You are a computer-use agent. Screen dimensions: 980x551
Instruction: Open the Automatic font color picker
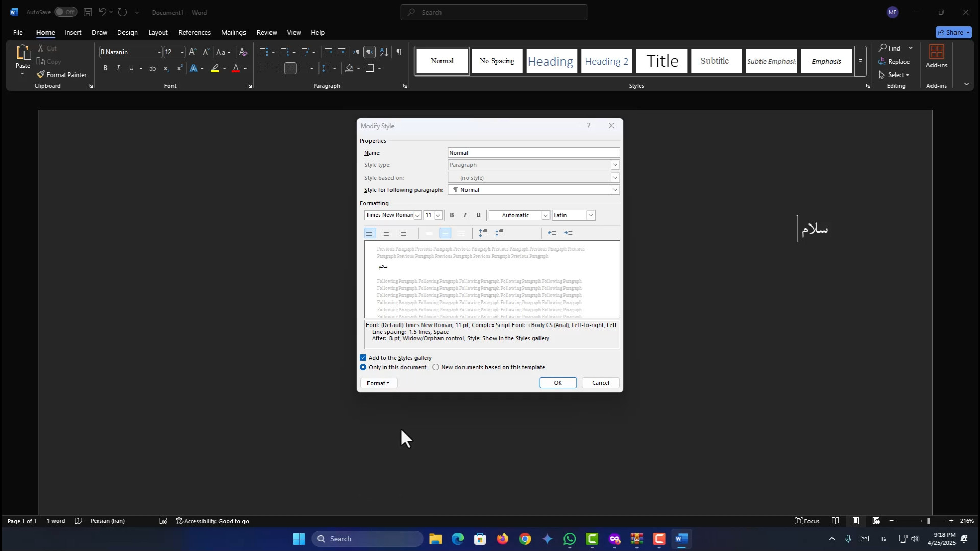click(545, 215)
